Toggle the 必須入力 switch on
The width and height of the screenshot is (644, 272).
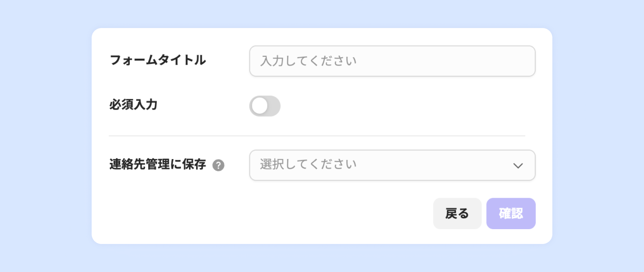coord(265,106)
